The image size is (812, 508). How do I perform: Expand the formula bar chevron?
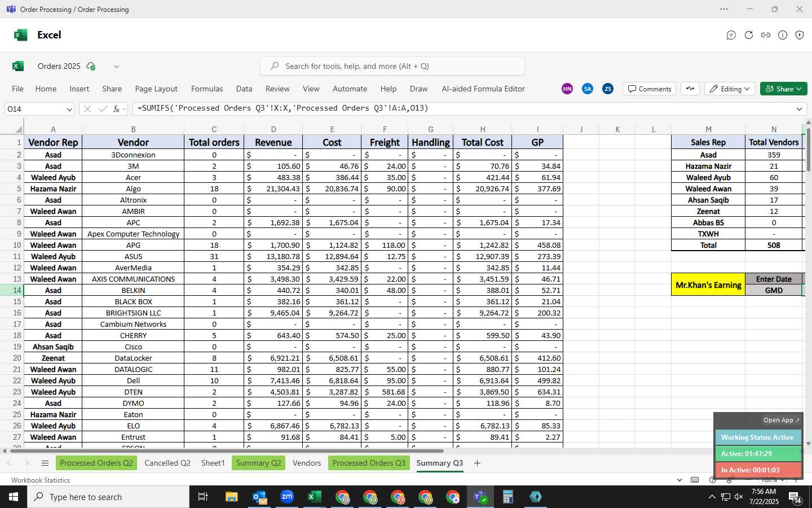(x=799, y=109)
